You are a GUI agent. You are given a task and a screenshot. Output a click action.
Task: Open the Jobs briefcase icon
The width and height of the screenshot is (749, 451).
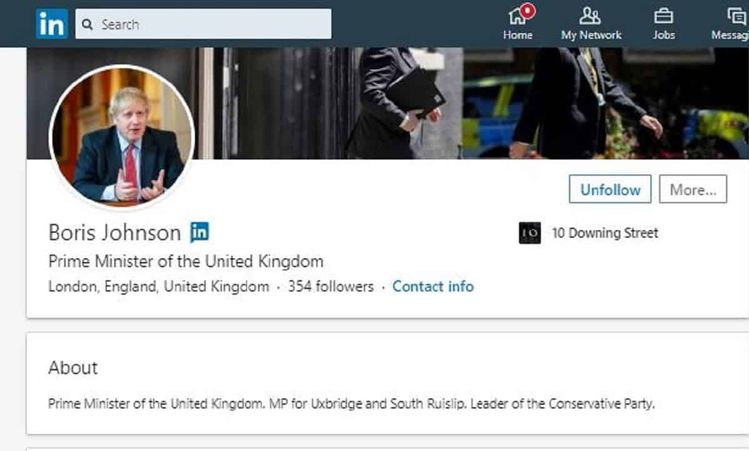(663, 16)
